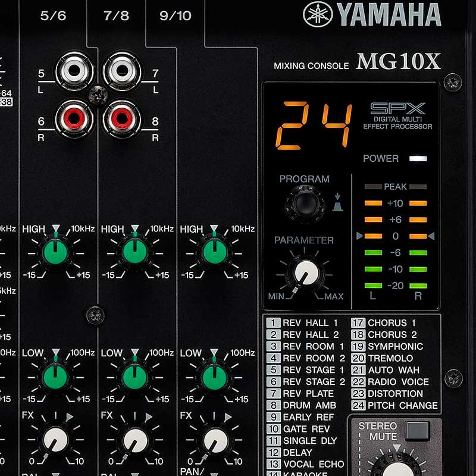The width and height of the screenshot is (476, 476).
Task: Pick program 24 PITCH CHANGE
Action: pos(394,405)
